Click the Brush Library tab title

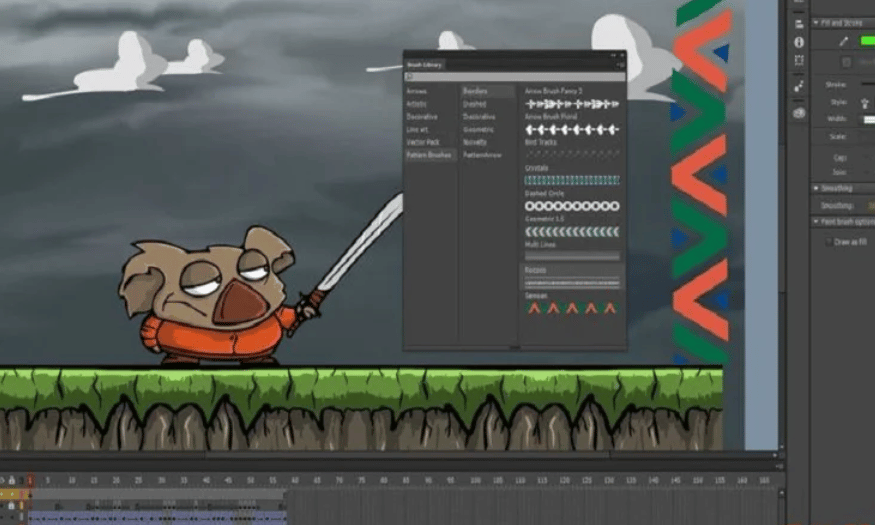point(425,65)
